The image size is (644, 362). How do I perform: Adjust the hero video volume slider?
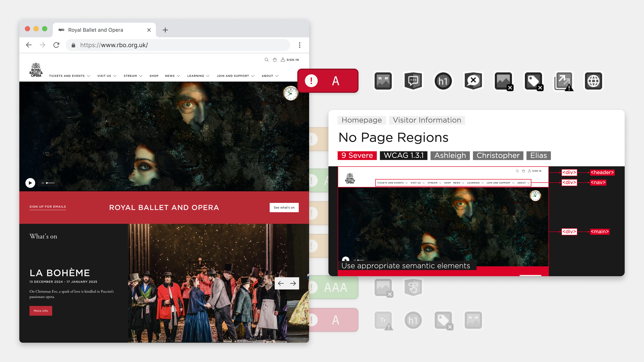tap(50, 183)
